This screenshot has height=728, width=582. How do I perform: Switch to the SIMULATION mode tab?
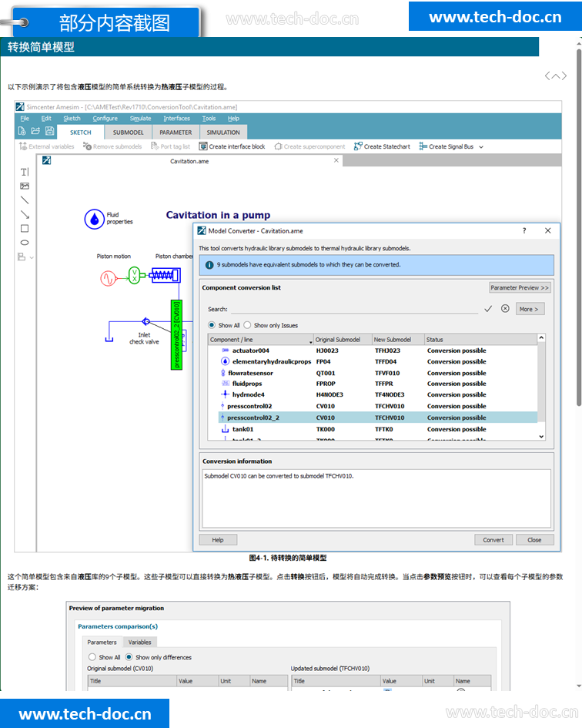[223, 133]
